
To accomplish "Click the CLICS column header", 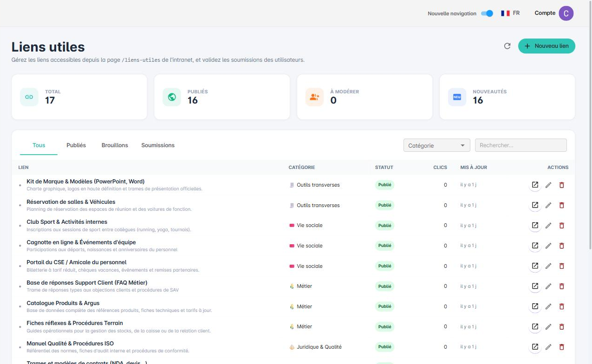I will click(440, 167).
